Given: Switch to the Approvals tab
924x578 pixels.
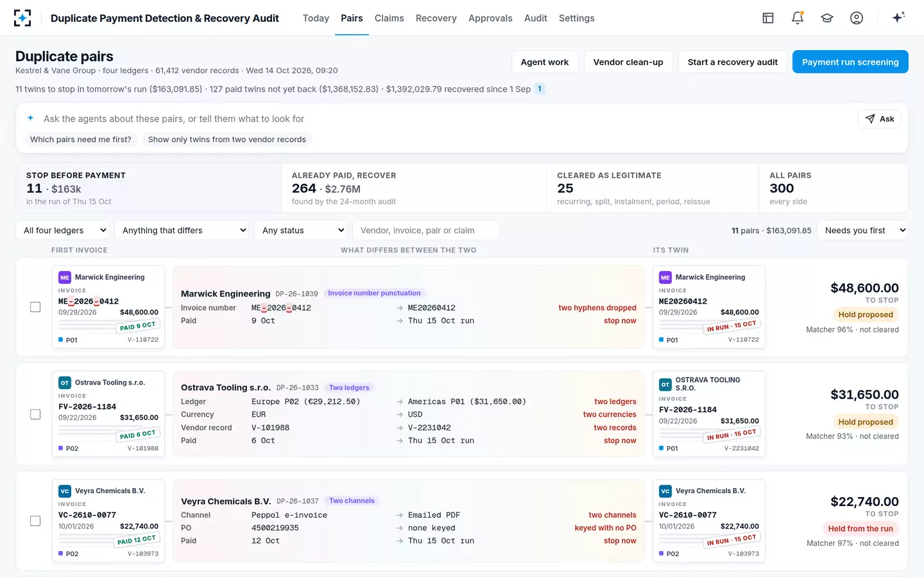Looking at the screenshot, I should coord(490,18).
